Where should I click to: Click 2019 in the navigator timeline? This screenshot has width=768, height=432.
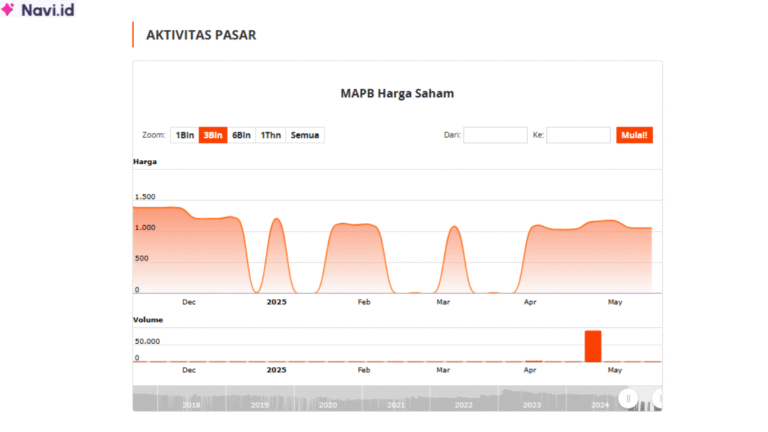click(x=260, y=405)
